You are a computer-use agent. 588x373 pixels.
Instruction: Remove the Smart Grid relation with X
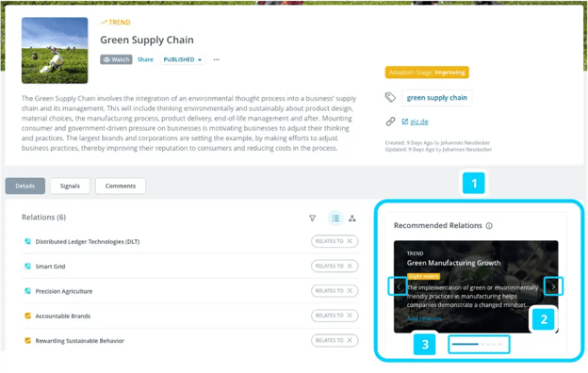coord(350,266)
